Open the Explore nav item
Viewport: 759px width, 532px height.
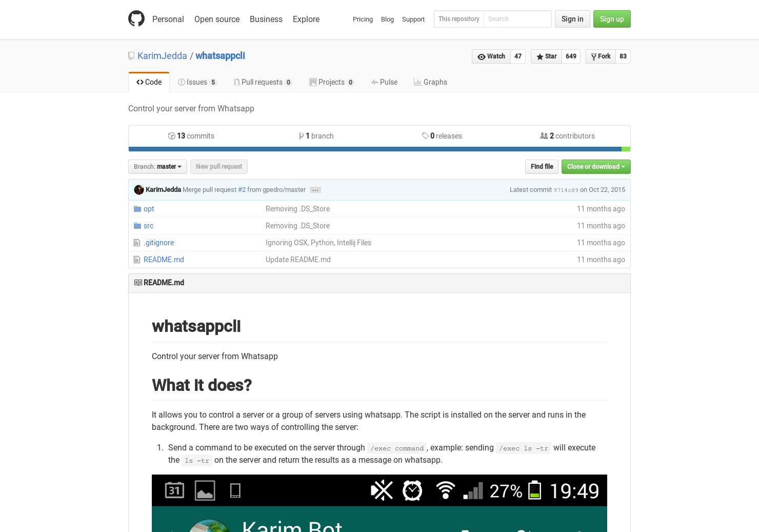click(x=306, y=19)
